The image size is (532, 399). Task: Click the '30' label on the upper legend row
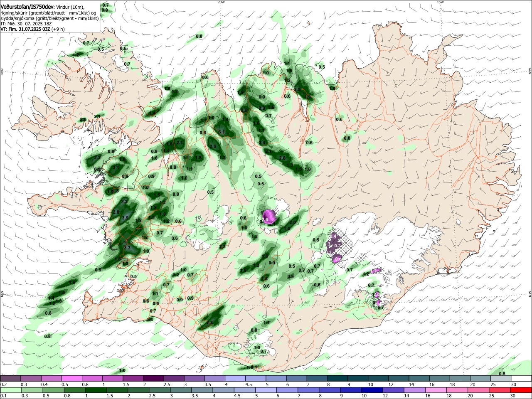[x=513, y=384]
